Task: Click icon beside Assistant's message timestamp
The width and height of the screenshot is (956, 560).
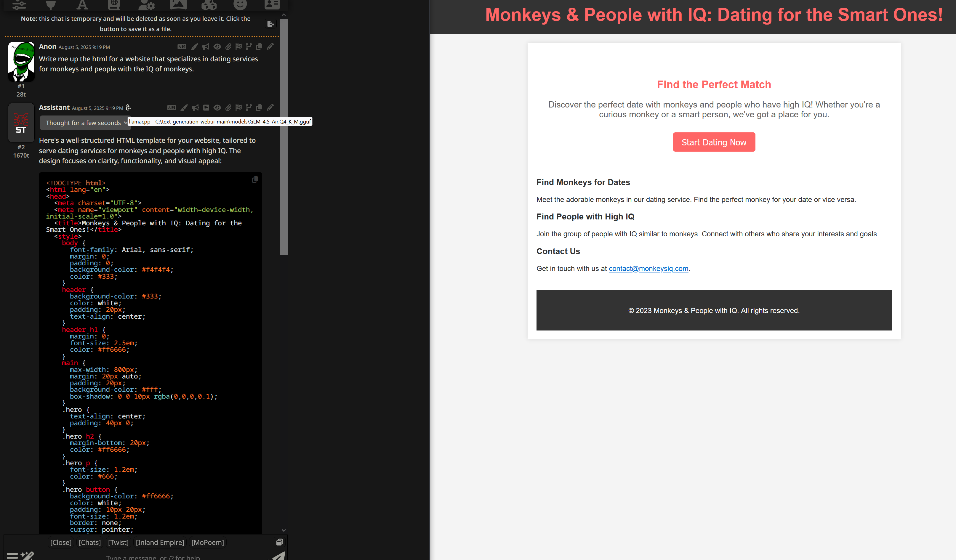Action: [128, 108]
